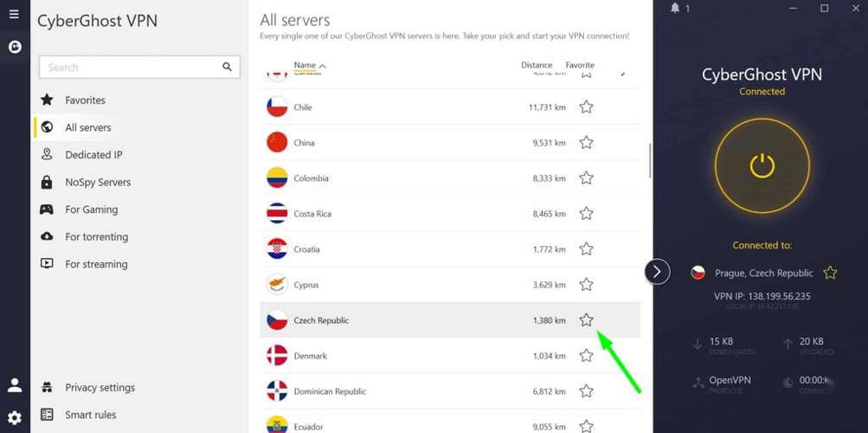Open the hamburger menu icon
Viewport: 868px width, 433px height.
(x=14, y=15)
